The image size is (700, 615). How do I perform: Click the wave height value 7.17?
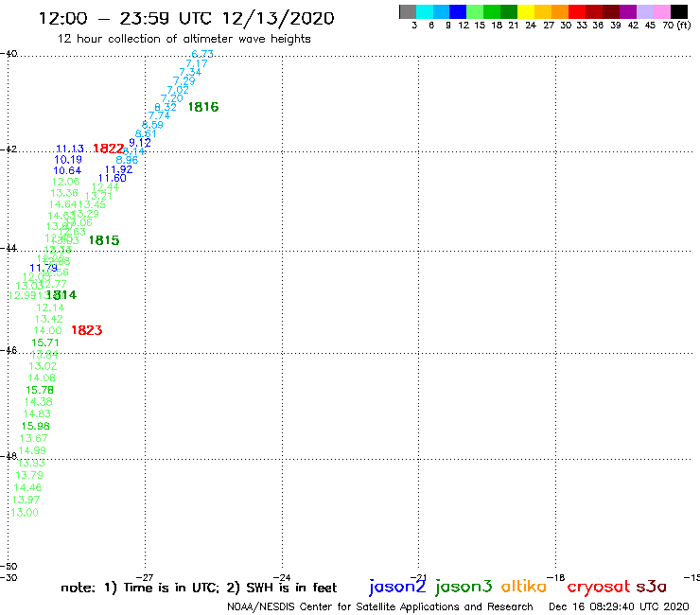[x=197, y=63]
